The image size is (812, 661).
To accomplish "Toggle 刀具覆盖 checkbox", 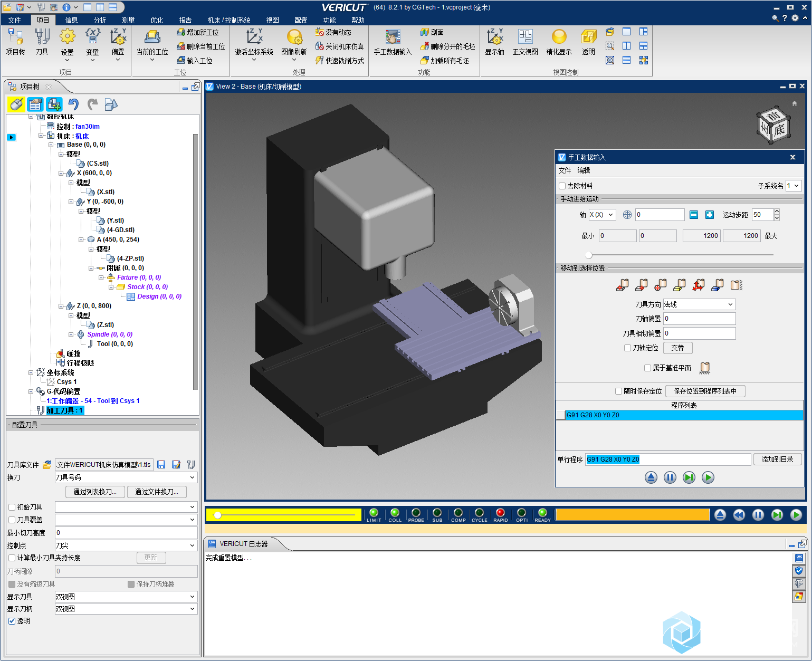I will point(12,520).
